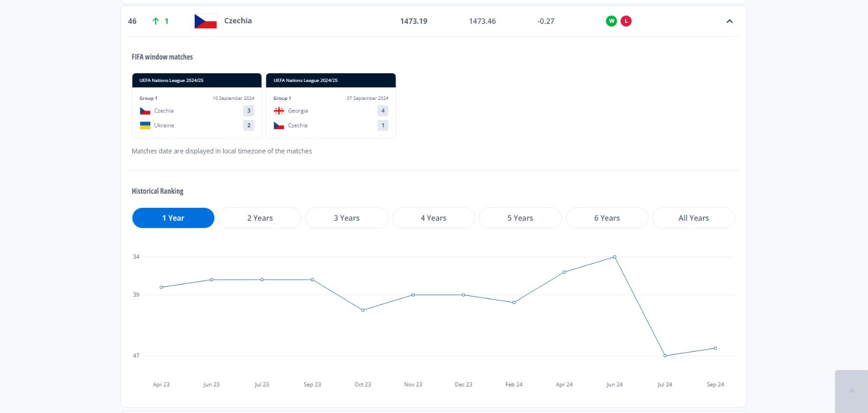Choose the 5 Years view
This screenshot has width=868, height=413.
point(520,218)
